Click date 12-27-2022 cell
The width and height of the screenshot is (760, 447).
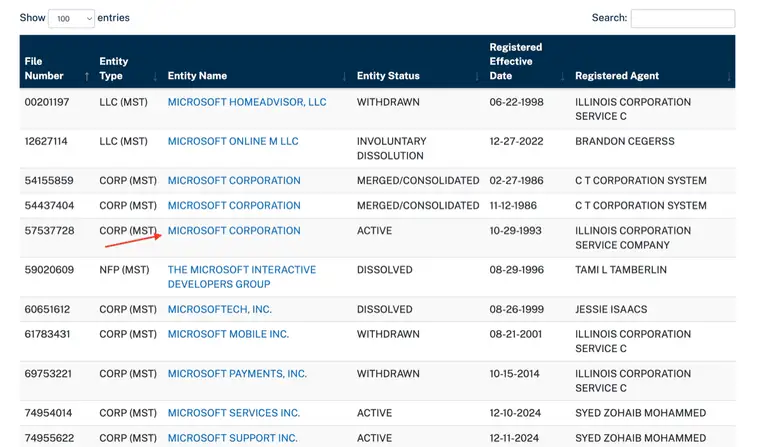pos(516,142)
